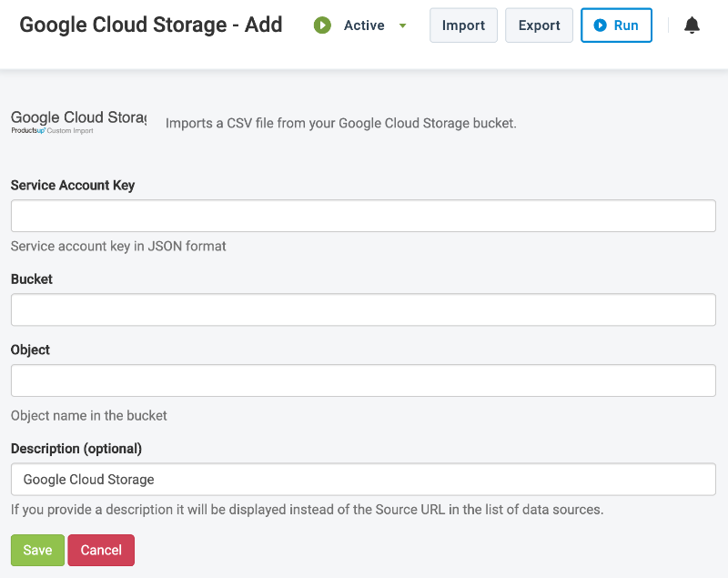Screen dimensions: 728x578
Task: Select the Object name input field
Action: pos(363,380)
